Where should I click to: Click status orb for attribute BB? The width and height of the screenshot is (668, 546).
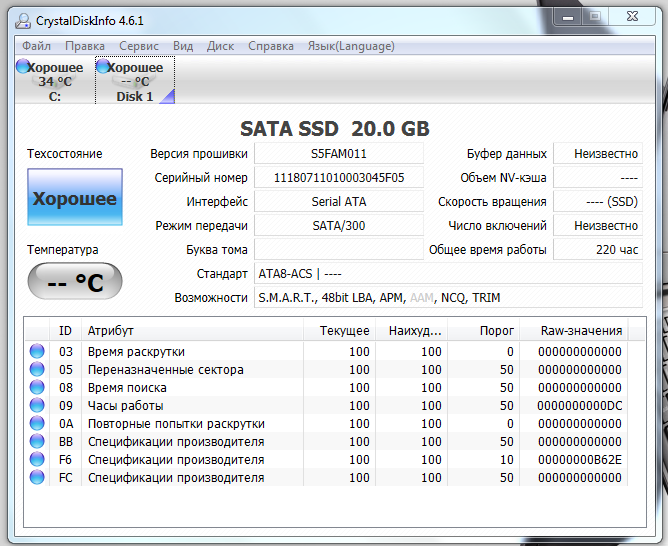click(37, 441)
